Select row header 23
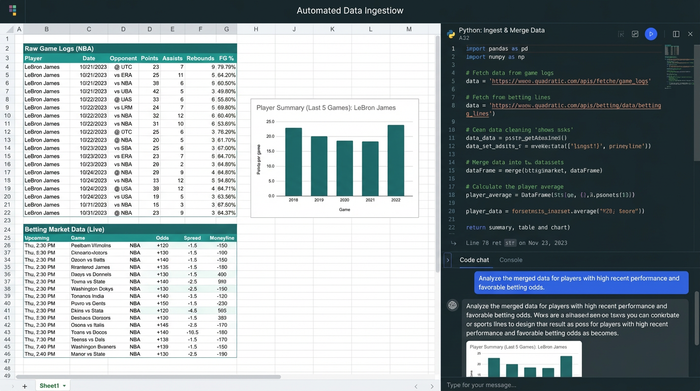 pyautogui.click(x=7, y=220)
